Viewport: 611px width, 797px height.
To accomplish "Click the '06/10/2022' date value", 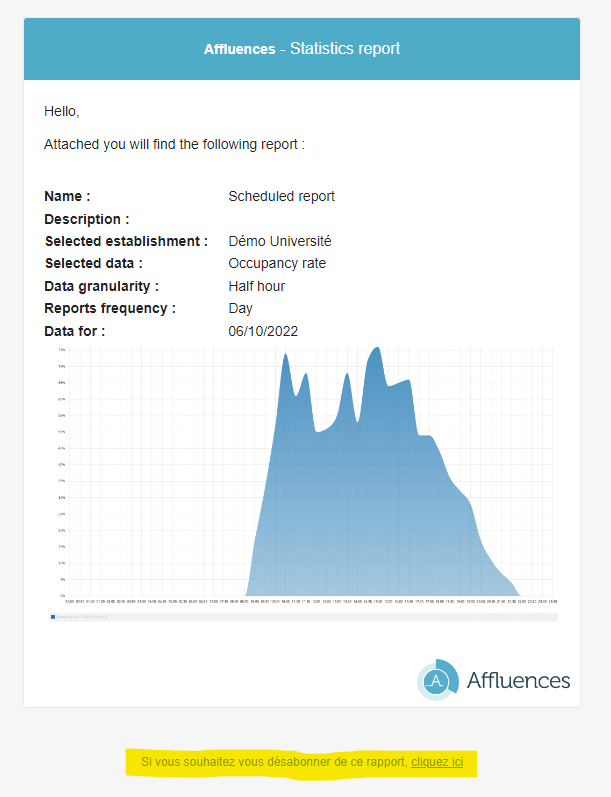I will 263,331.
